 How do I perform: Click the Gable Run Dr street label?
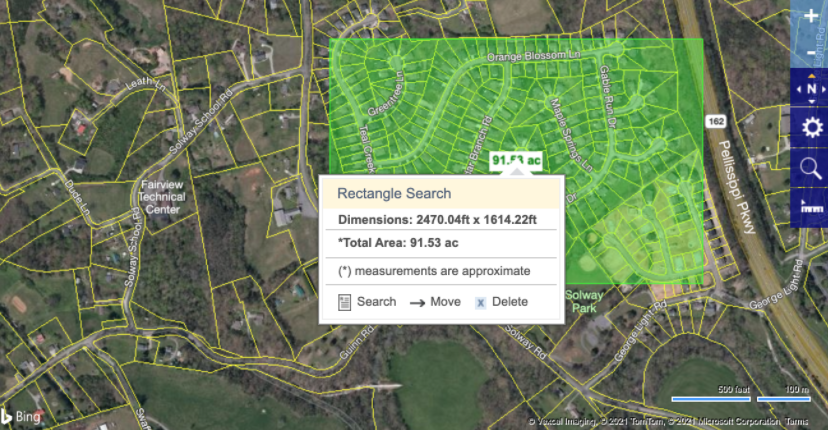(608, 97)
